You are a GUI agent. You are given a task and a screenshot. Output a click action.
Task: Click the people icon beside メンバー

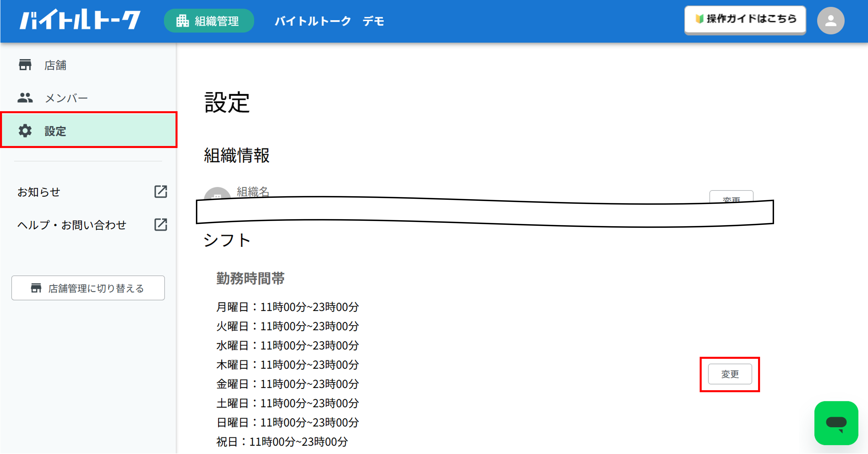(x=25, y=98)
